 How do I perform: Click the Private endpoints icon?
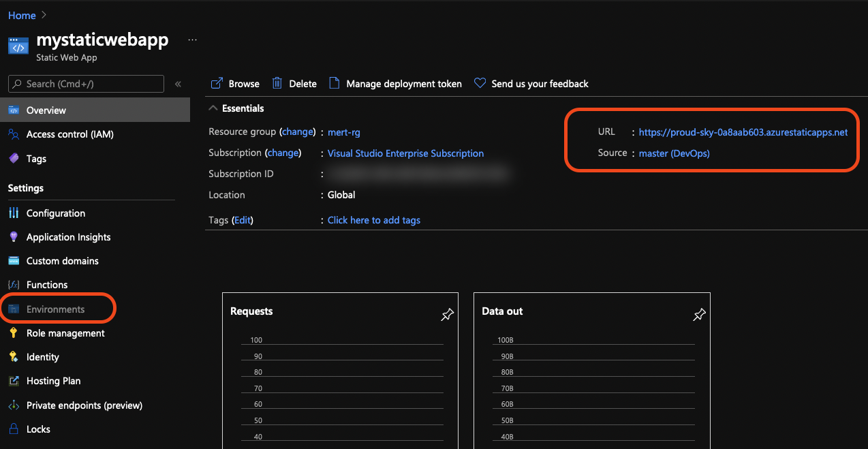14,405
